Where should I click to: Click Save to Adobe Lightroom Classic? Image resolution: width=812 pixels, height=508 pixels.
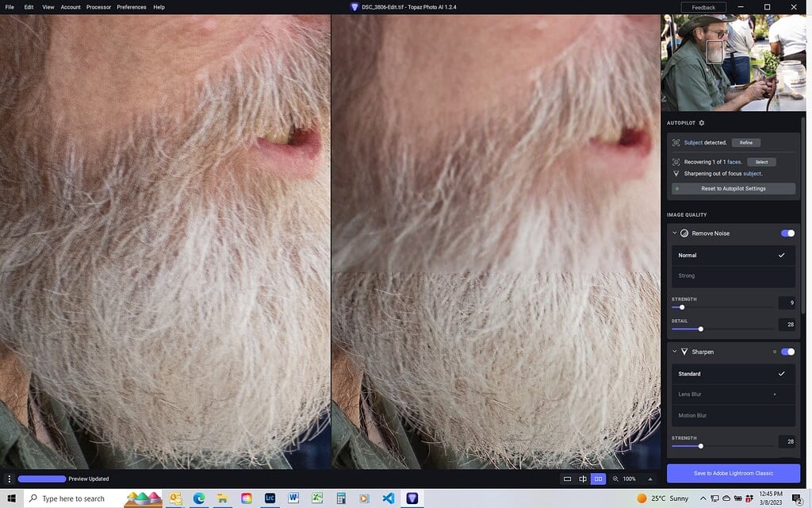coord(733,473)
